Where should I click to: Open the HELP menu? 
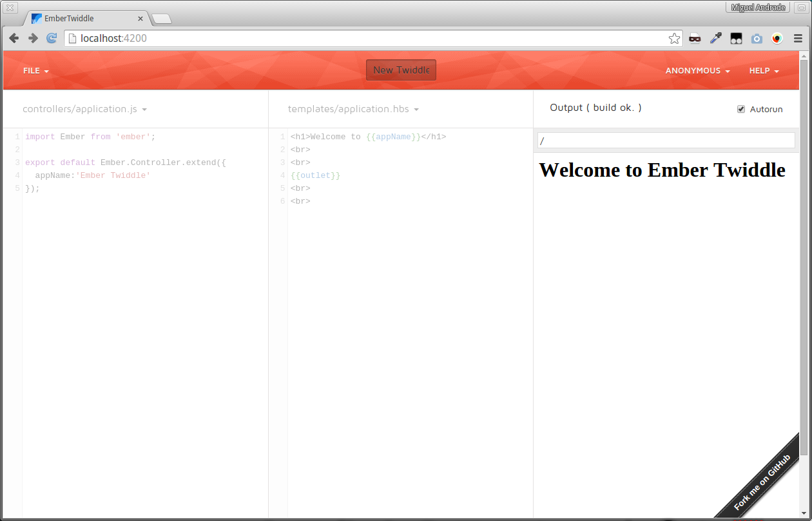click(x=764, y=71)
